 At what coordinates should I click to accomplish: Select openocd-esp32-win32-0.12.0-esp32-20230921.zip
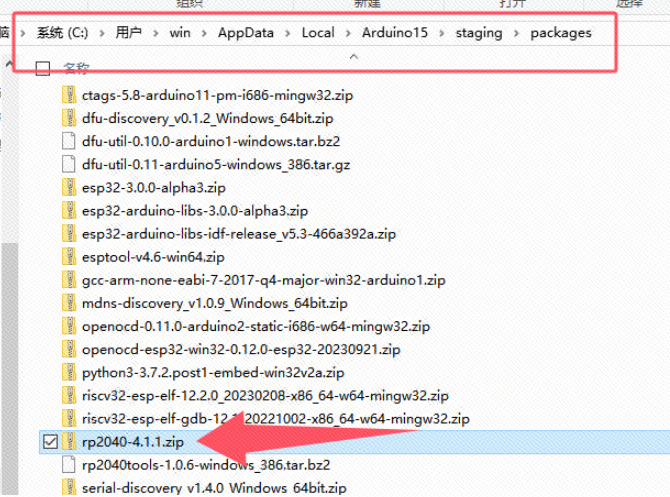pos(241,349)
